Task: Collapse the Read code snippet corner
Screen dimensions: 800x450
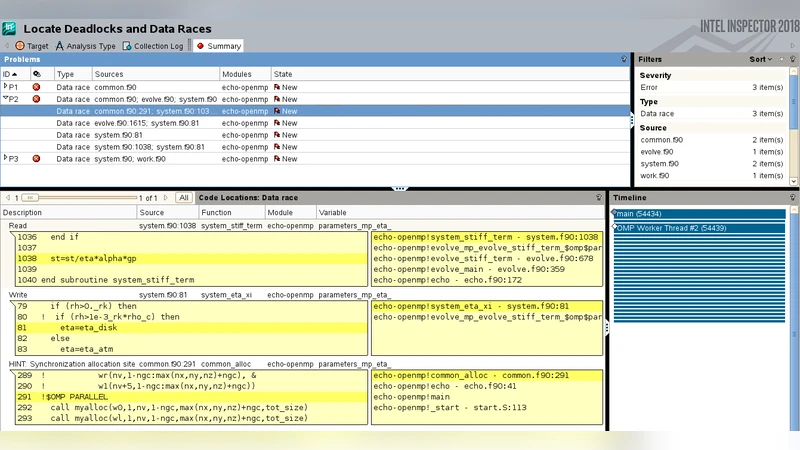Action: 13,234
